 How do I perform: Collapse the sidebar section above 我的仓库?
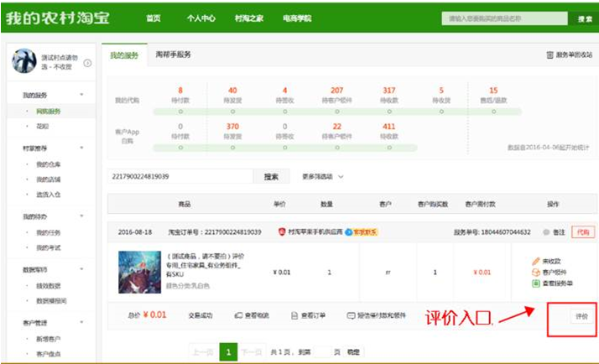(x=81, y=148)
